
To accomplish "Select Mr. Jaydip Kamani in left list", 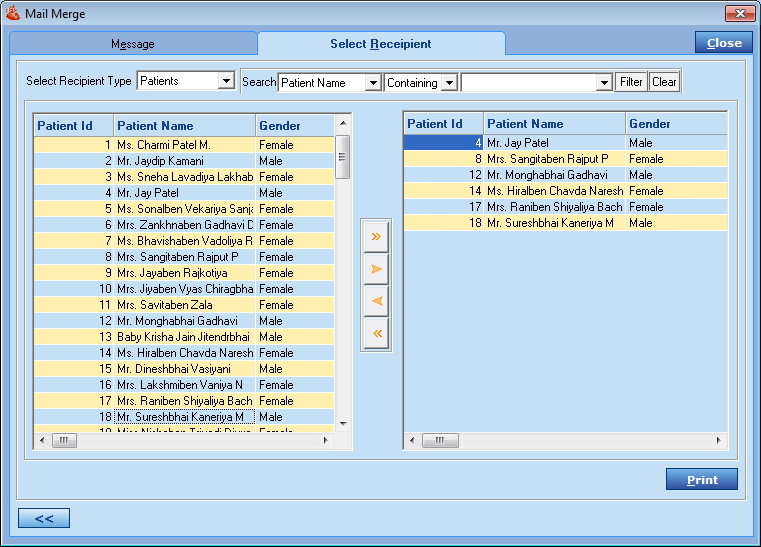I will coord(160,161).
